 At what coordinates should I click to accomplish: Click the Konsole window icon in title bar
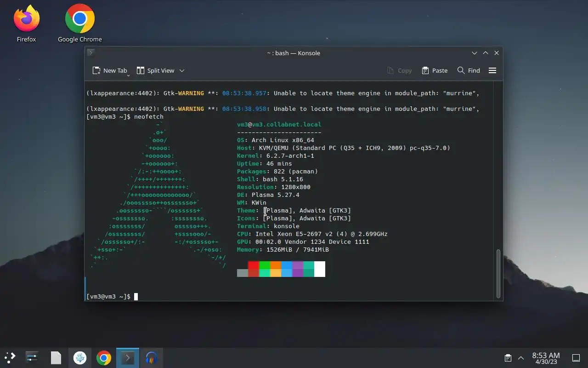coord(91,53)
